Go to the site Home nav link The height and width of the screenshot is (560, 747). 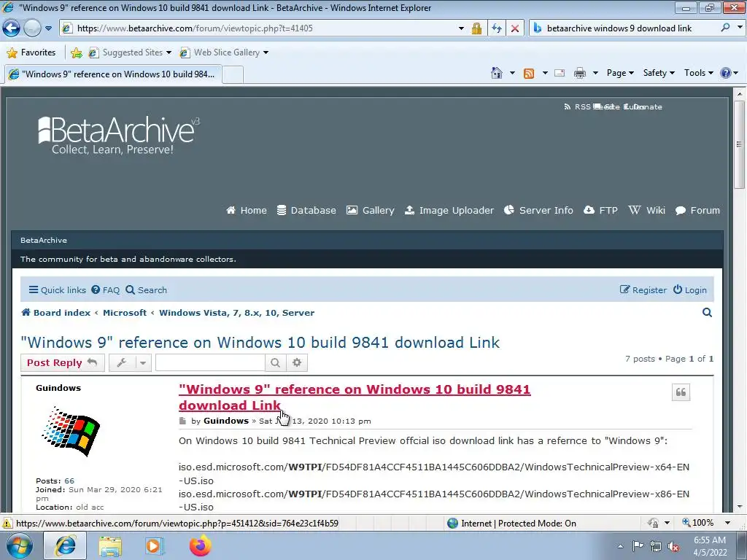click(247, 210)
